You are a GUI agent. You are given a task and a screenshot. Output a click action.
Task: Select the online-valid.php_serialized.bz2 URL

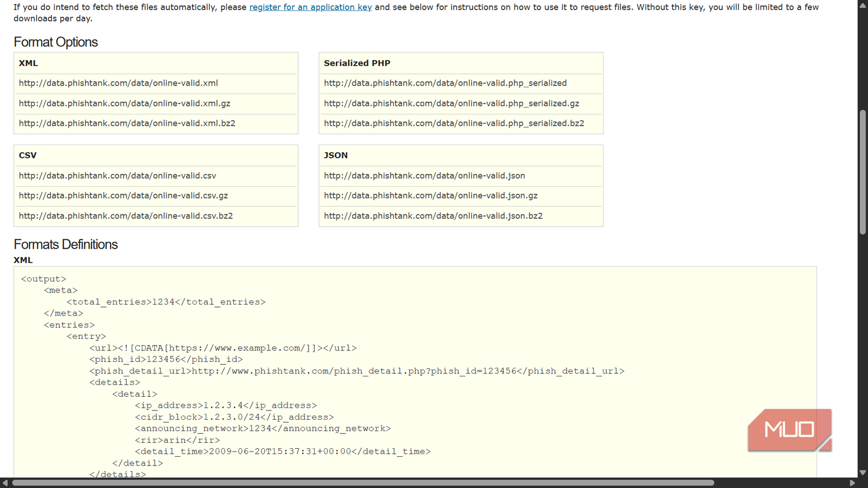click(454, 123)
